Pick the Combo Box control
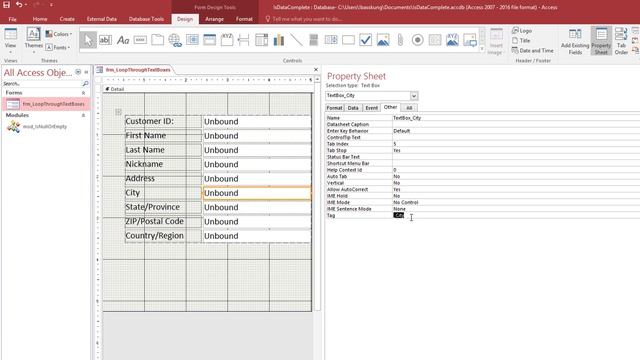Viewport: 640px width, 360px height. pos(262,40)
